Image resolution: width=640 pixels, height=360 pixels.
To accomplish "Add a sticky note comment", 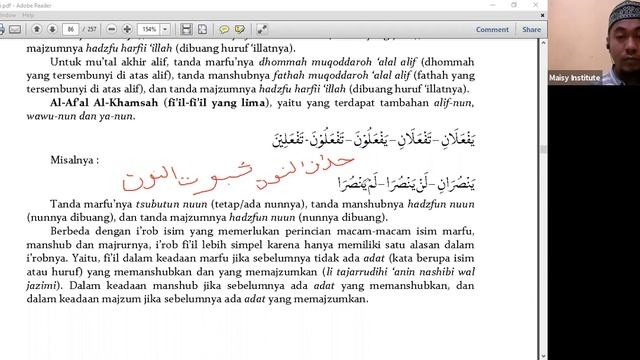I will (224, 29).
